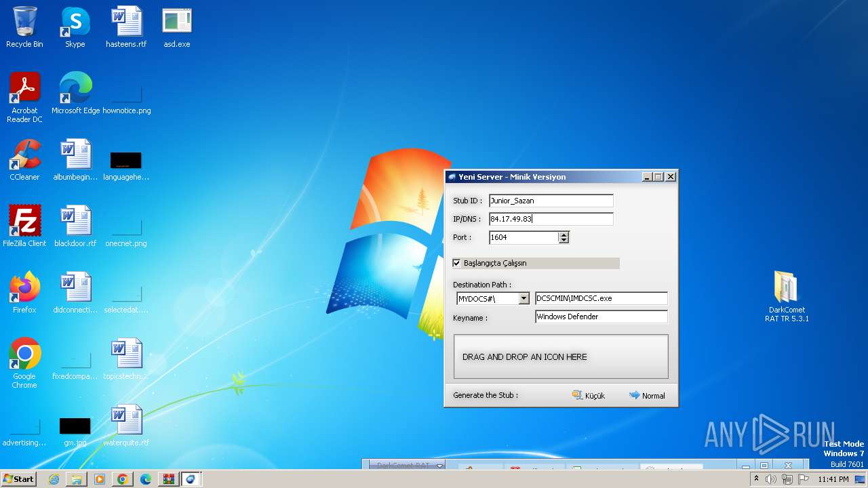Click the Port number field
Viewport: 868px width, 488px height.
pyautogui.click(x=524, y=237)
